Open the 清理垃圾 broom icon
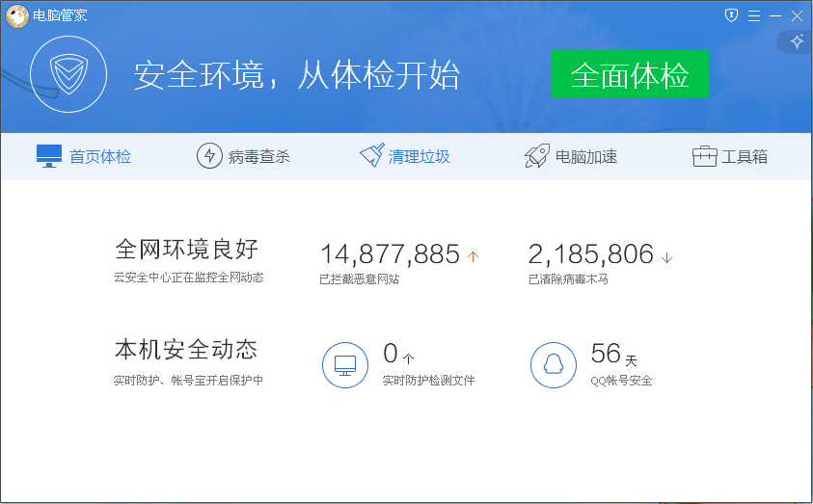 (372, 156)
